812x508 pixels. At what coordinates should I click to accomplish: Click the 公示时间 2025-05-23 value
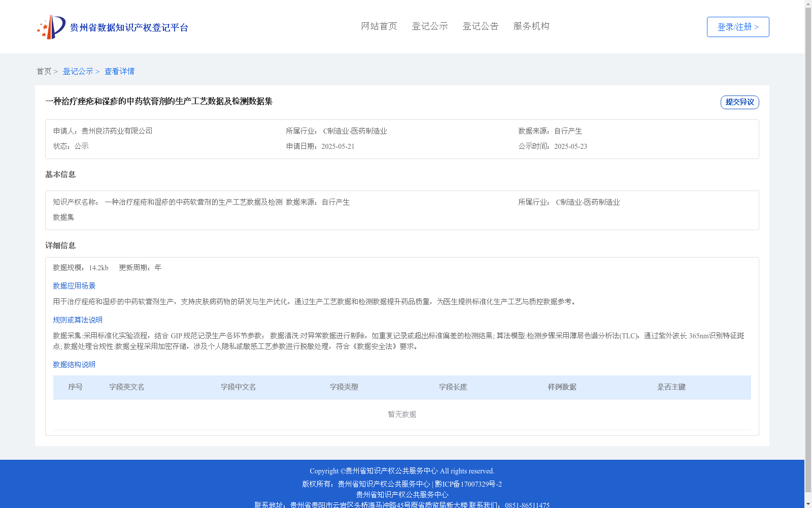(570, 146)
